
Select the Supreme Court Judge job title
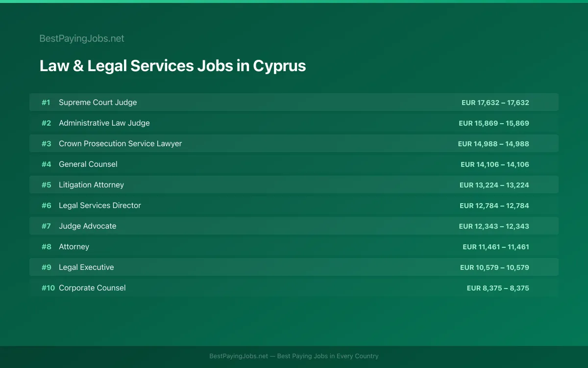point(98,103)
